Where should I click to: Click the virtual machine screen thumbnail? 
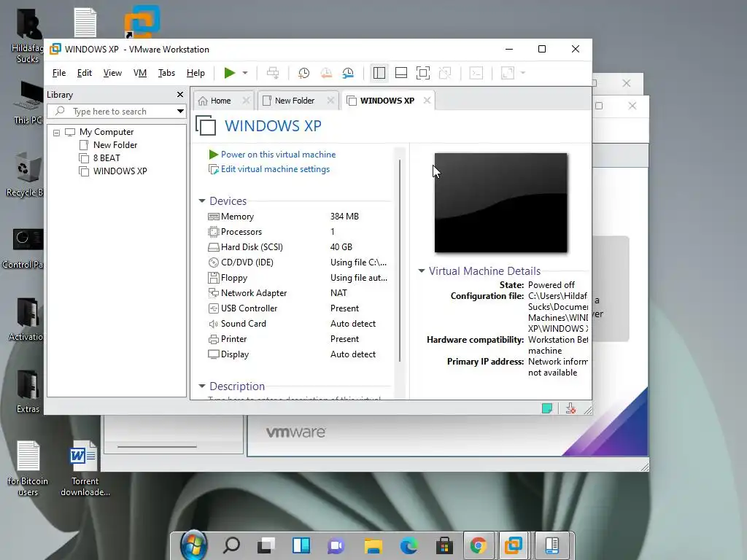tap(500, 203)
